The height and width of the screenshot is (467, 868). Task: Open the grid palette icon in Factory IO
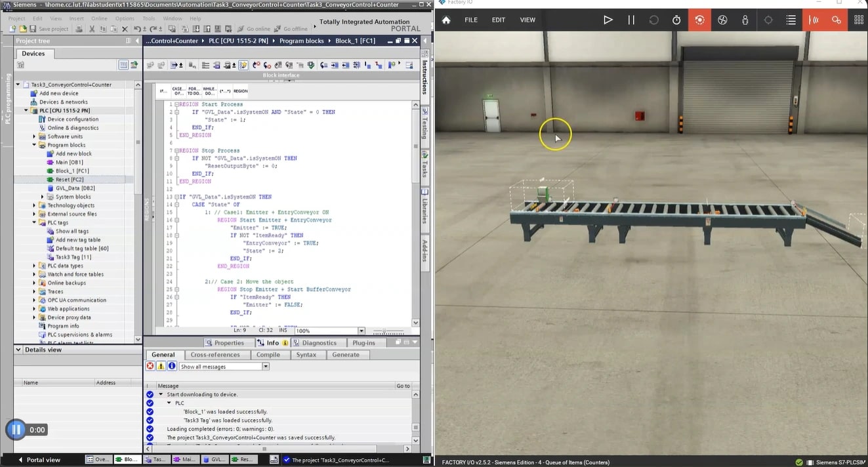coord(859,20)
